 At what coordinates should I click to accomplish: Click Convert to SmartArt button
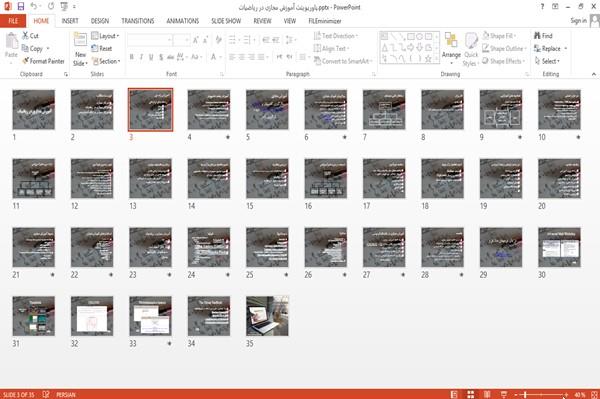pos(343,61)
